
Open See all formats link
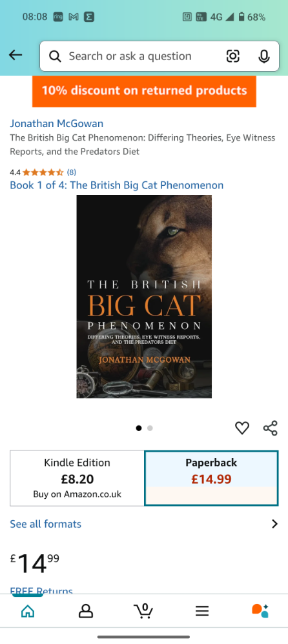coord(46,524)
